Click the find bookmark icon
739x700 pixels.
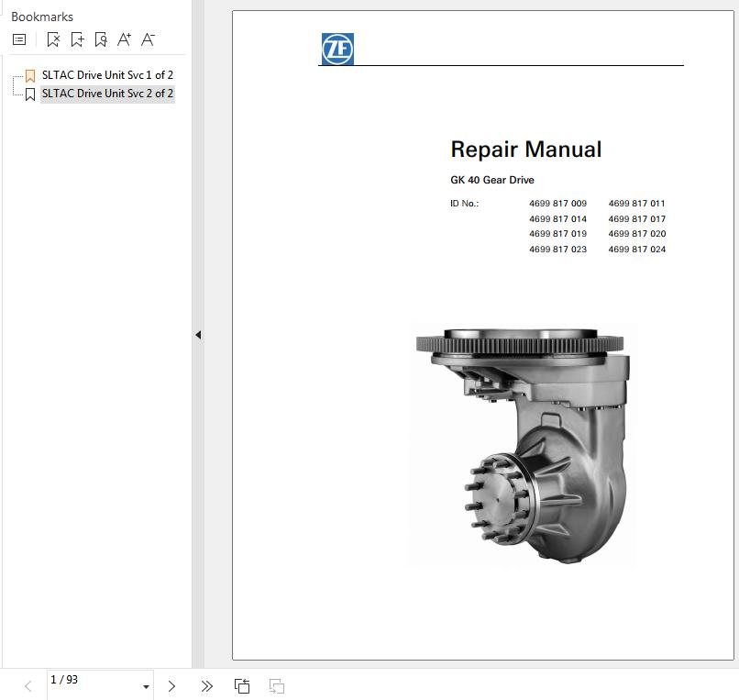(x=101, y=39)
